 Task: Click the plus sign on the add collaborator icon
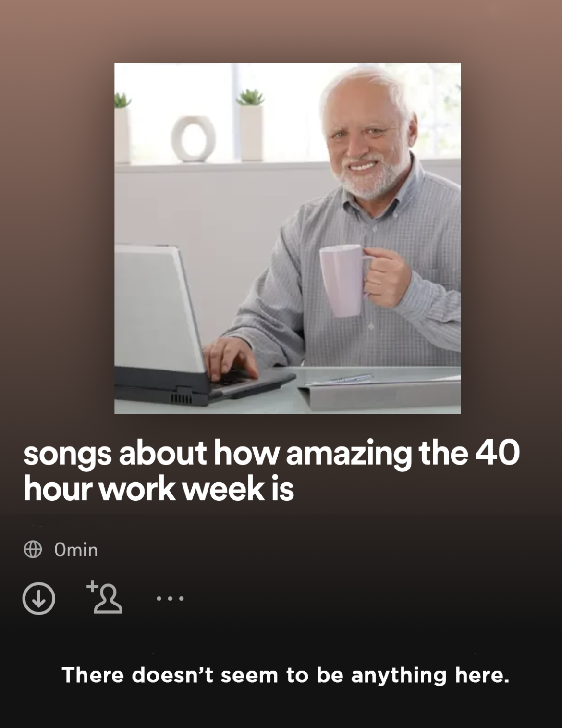[93, 586]
